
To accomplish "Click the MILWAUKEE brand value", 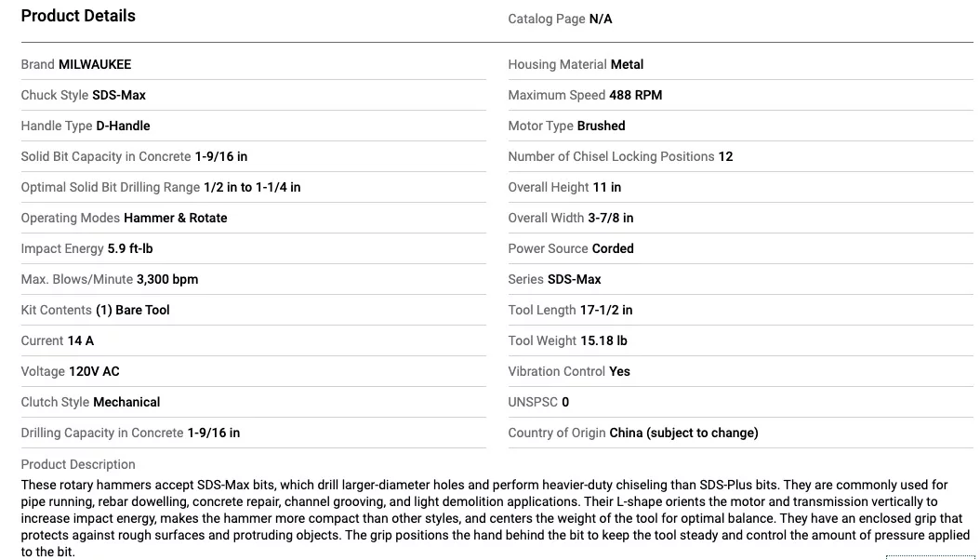I will [95, 64].
